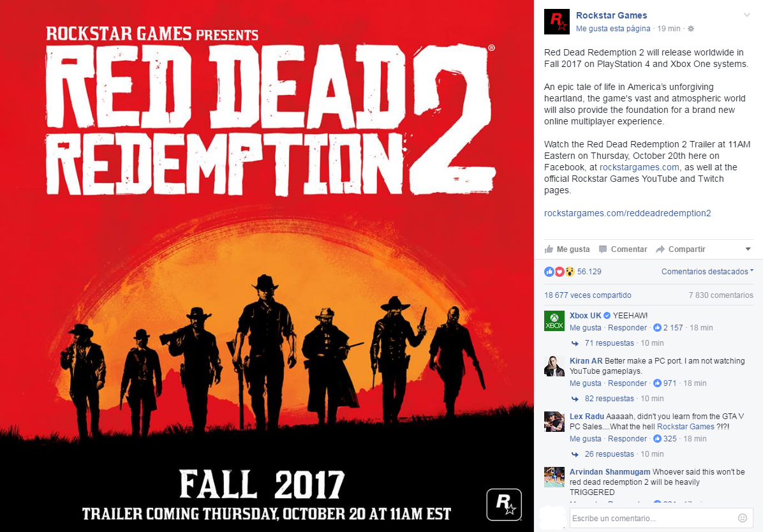Expand the 82 respuestas under Kiran AR

(609, 399)
